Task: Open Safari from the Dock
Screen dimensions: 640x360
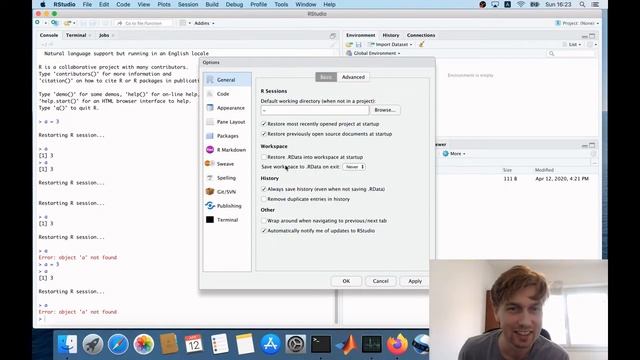Action: [118, 344]
